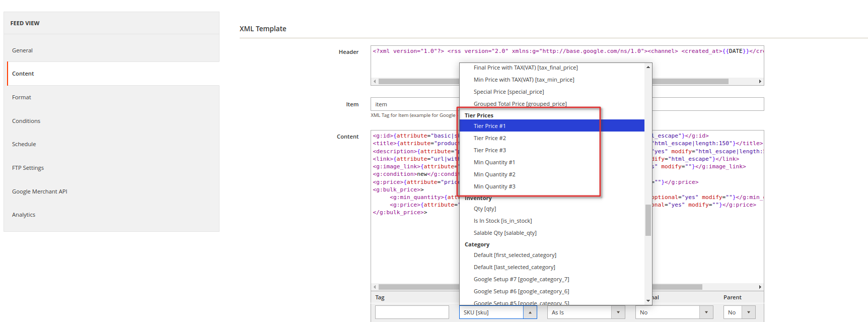Open the optional No dropdown
Screen dimensions: 868x322
675,312
